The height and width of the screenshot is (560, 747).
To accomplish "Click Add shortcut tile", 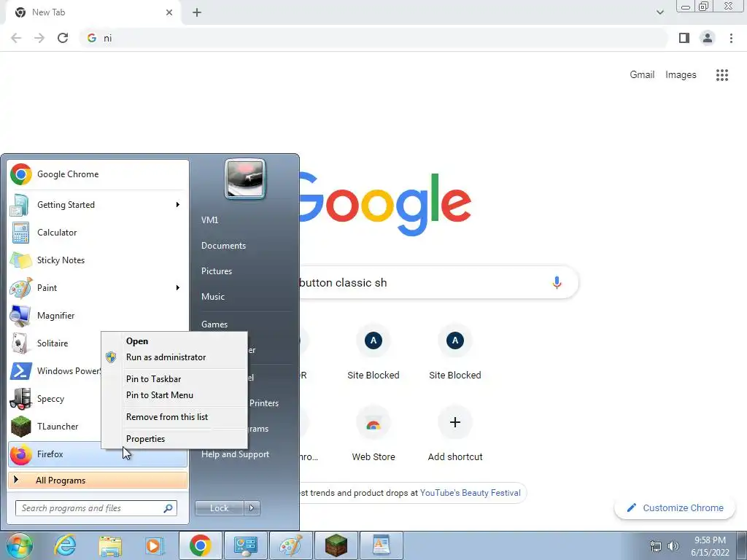I will coord(455,435).
